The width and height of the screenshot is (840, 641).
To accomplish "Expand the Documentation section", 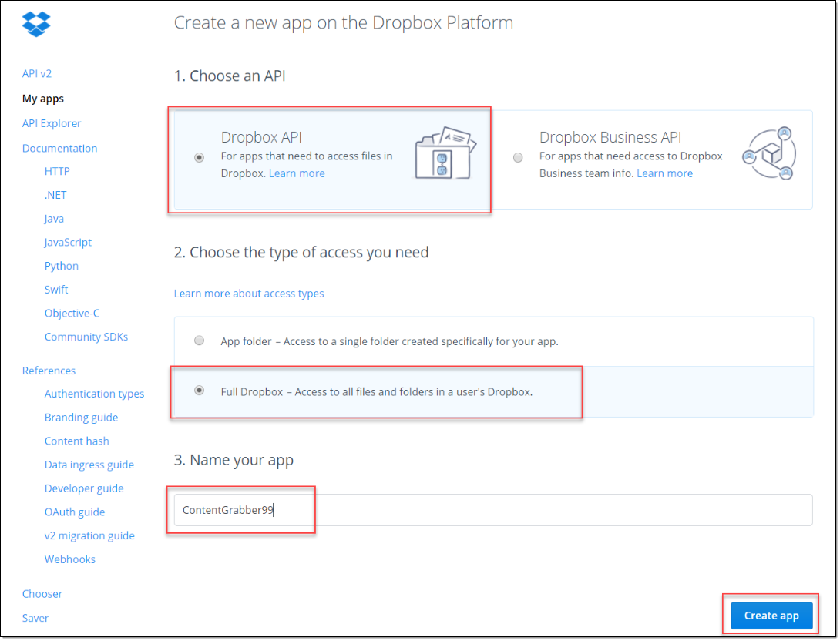I will (x=59, y=148).
